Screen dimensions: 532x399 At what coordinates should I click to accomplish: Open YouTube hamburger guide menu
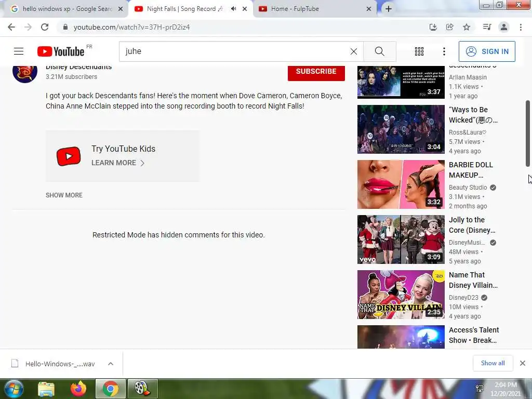click(19, 51)
